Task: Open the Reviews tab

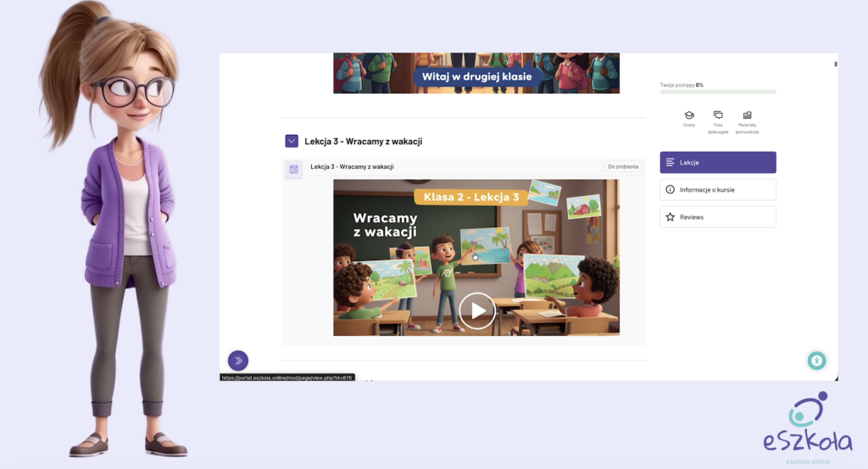Action: tap(718, 217)
